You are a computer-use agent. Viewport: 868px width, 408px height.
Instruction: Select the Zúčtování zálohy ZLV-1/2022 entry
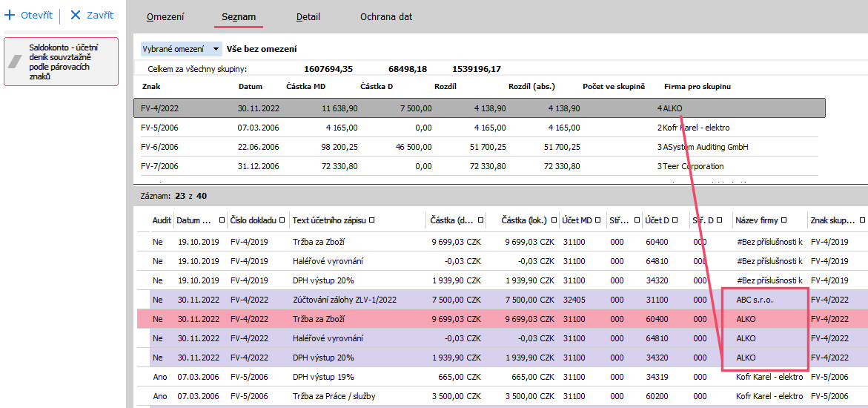[345, 300]
